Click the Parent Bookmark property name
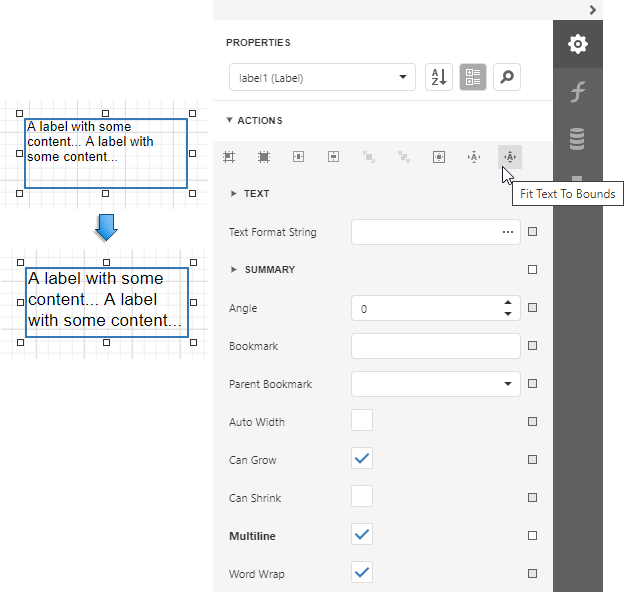Screen dimensions: 626x592 [x=271, y=384]
